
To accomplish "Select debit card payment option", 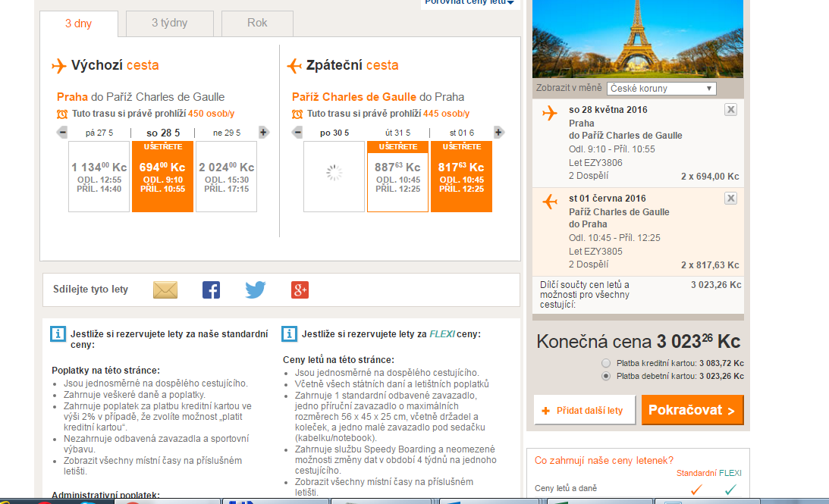I will pos(605,376).
